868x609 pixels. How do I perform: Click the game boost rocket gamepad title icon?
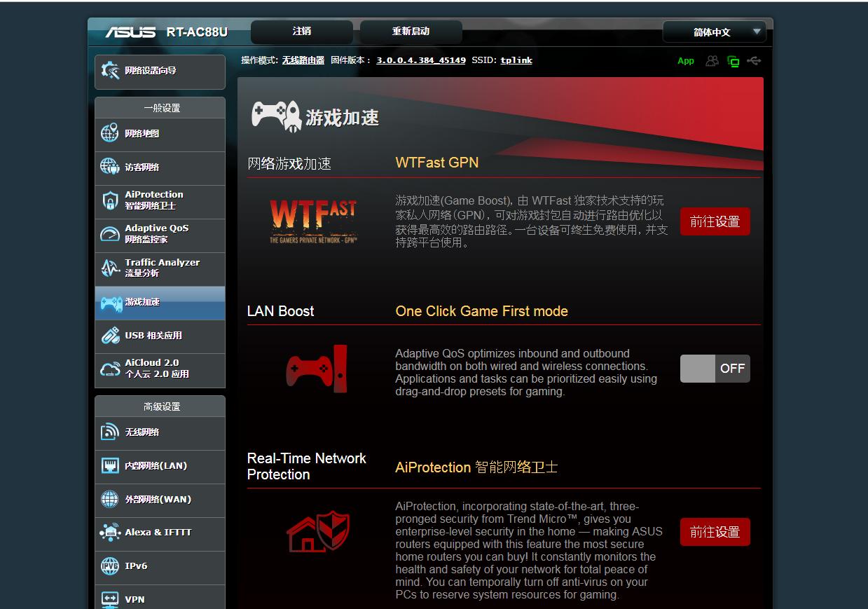coord(276,116)
